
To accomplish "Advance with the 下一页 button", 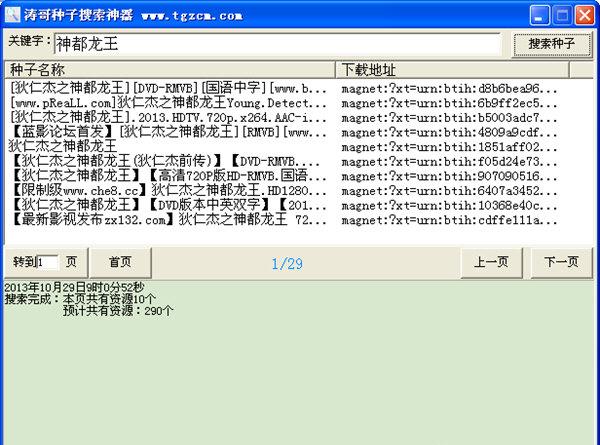I will pyautogui.click(x=560, y=262).
